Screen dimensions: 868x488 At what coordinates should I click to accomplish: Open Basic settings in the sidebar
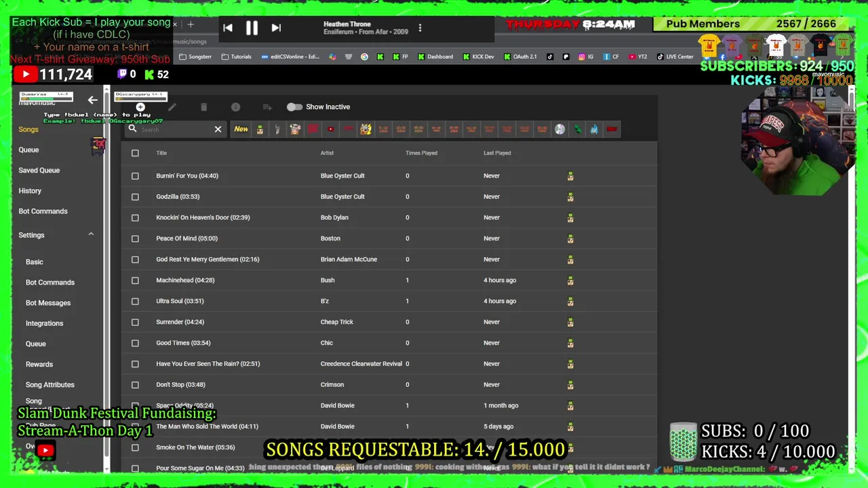pos(35,262)
